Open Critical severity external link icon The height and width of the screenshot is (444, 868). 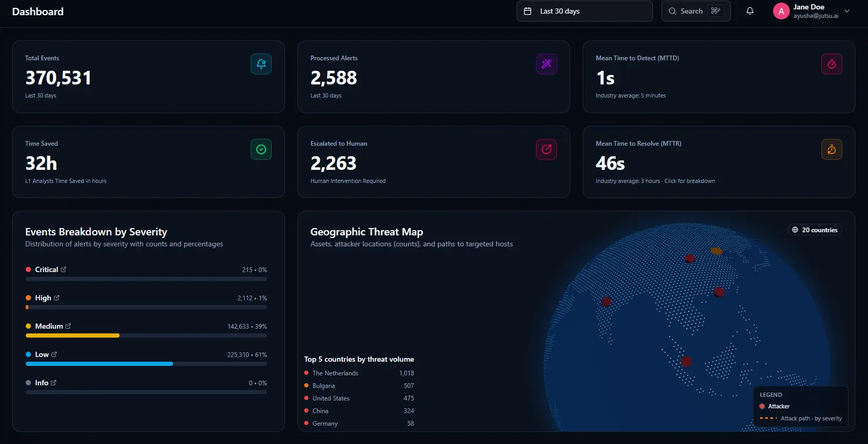63,269
